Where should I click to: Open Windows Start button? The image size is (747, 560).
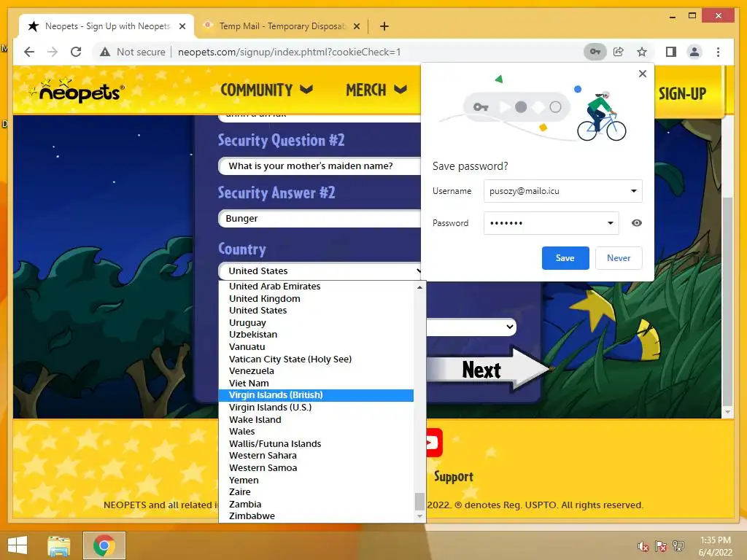tap(18, 545)
